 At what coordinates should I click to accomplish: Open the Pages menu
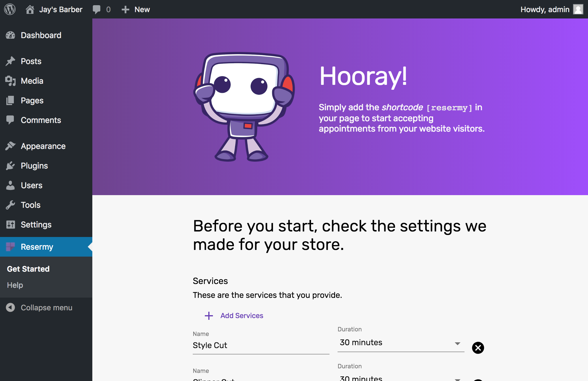46,100
